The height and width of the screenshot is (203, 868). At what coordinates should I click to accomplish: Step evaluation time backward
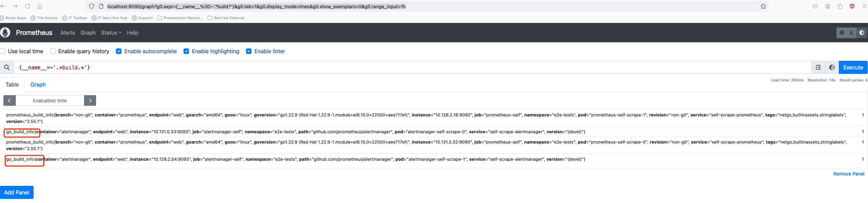[10, 101]
